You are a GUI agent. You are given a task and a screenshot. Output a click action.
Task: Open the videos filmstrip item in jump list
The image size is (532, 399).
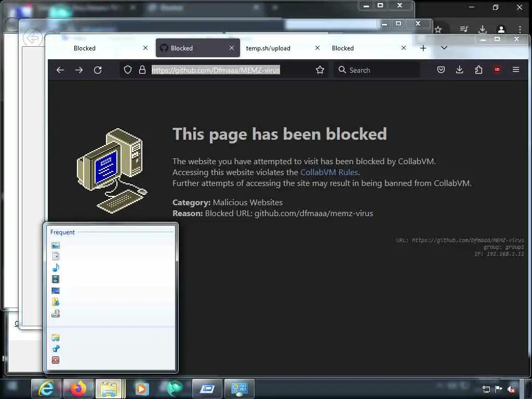point(56,279)
